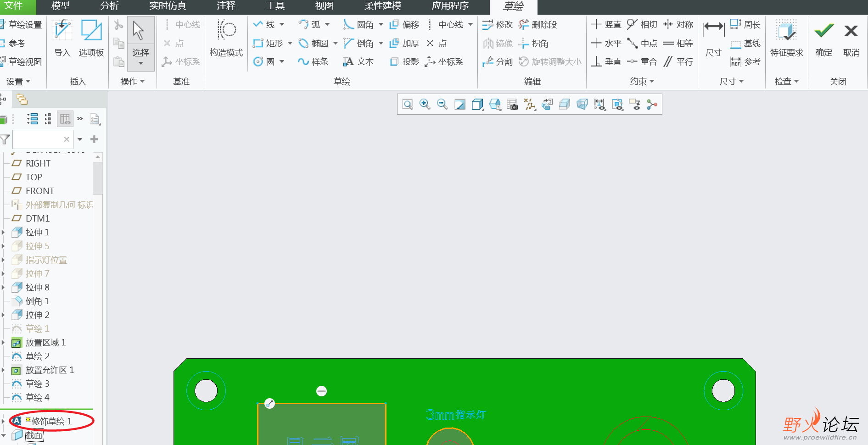The height and width of the screenshot is (445, 868).
Task: Click the 投影 project tool
Action: click(404, 61)
